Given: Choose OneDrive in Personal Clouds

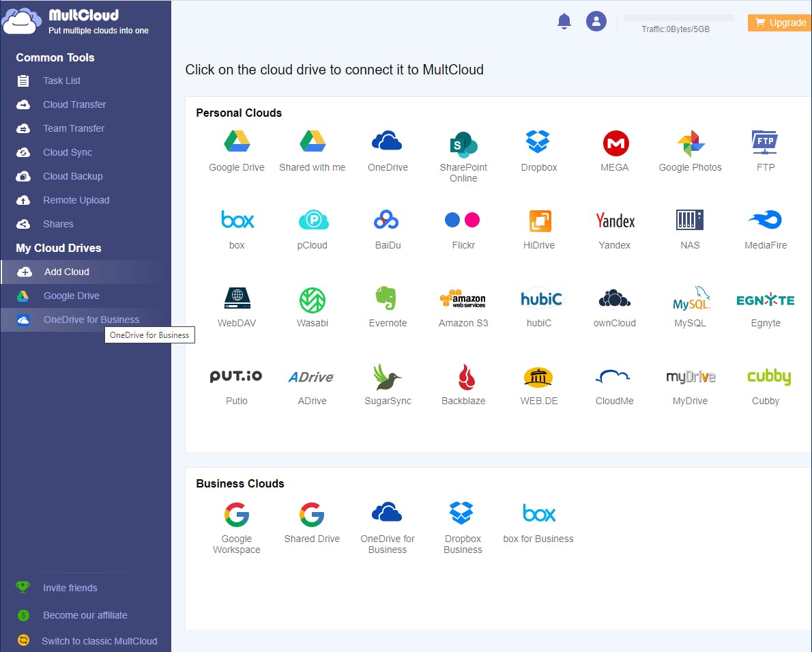Looking at the screenshot, I should pyautogui.click(x=388, y=152).
